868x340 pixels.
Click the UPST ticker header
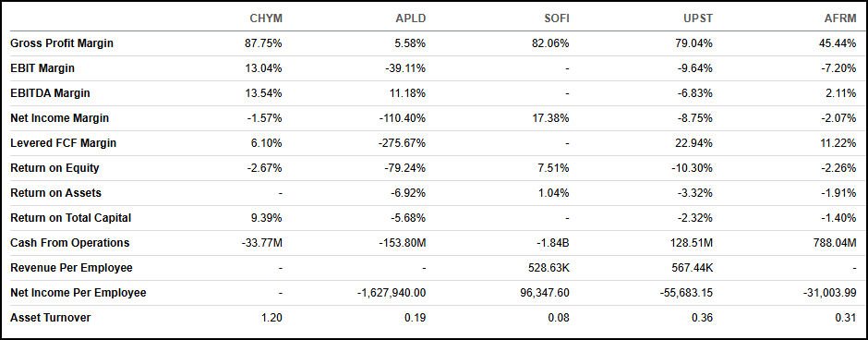[698, 18]
